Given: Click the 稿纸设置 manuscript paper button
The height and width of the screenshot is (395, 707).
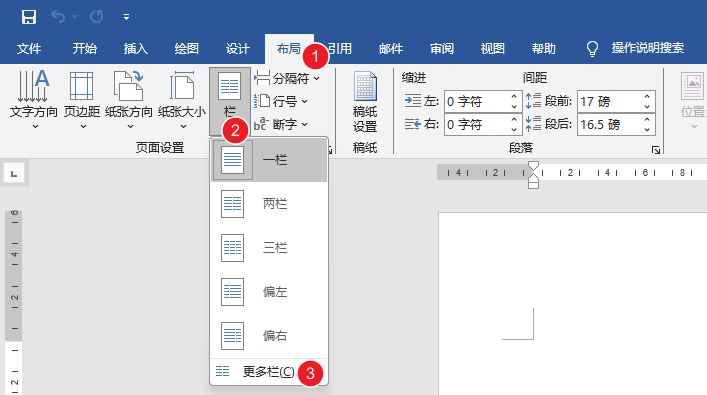Looking at the screenshot, I should [x=365, y=102].
